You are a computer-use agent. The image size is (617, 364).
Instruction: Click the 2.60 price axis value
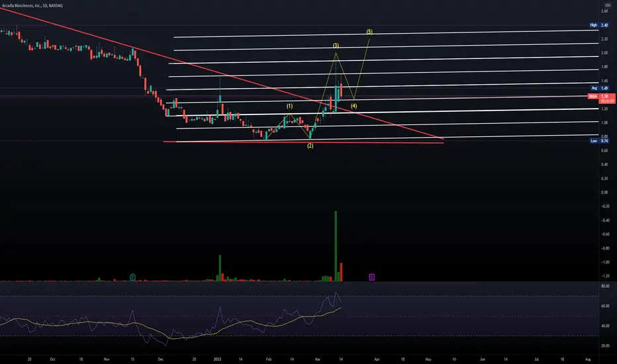point(604,11)
